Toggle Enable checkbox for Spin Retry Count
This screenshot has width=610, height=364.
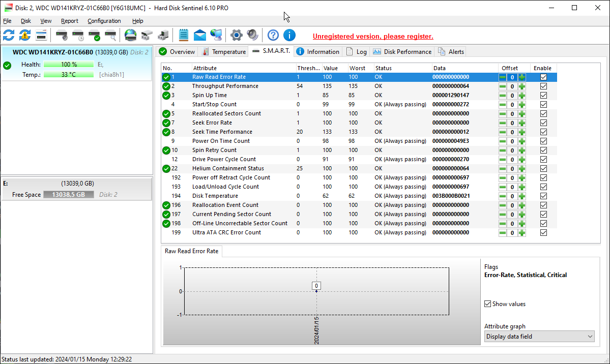pos(543,150)
